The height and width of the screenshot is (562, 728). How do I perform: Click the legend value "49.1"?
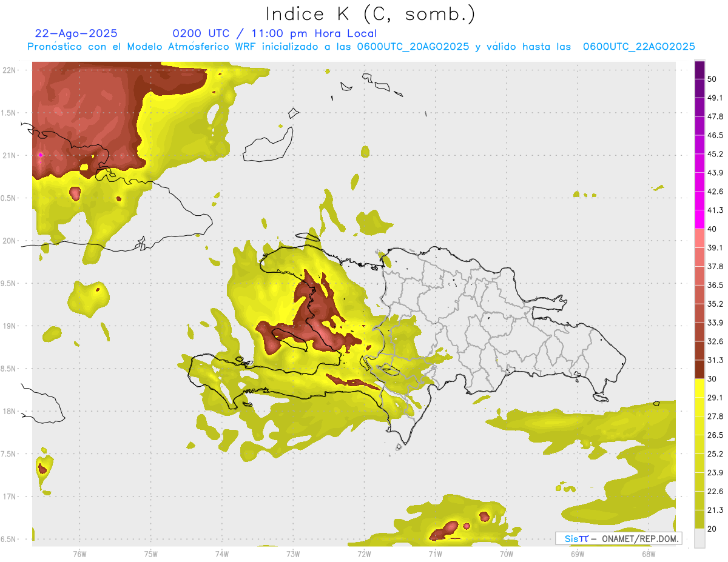point(715,98)
